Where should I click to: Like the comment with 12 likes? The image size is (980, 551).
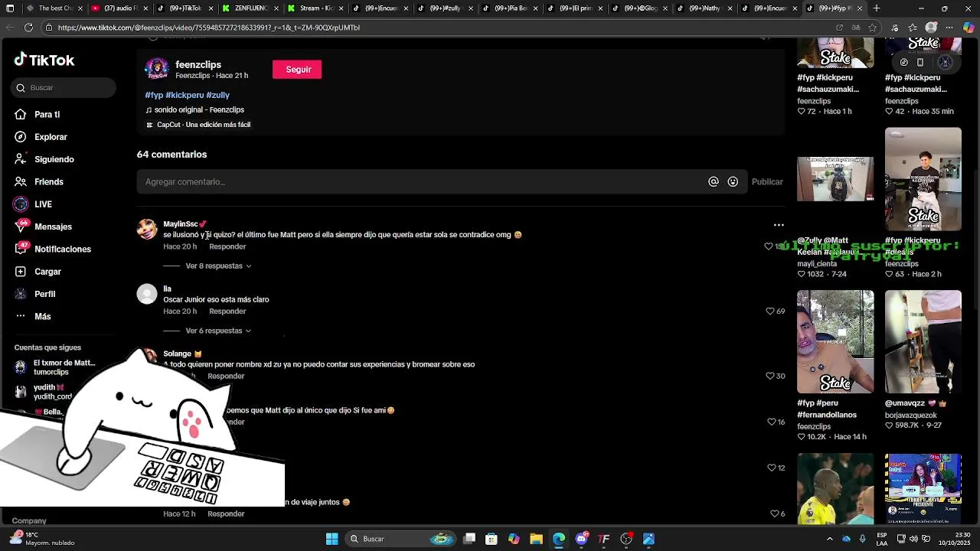pyautogui.click(x=772, y=468)
